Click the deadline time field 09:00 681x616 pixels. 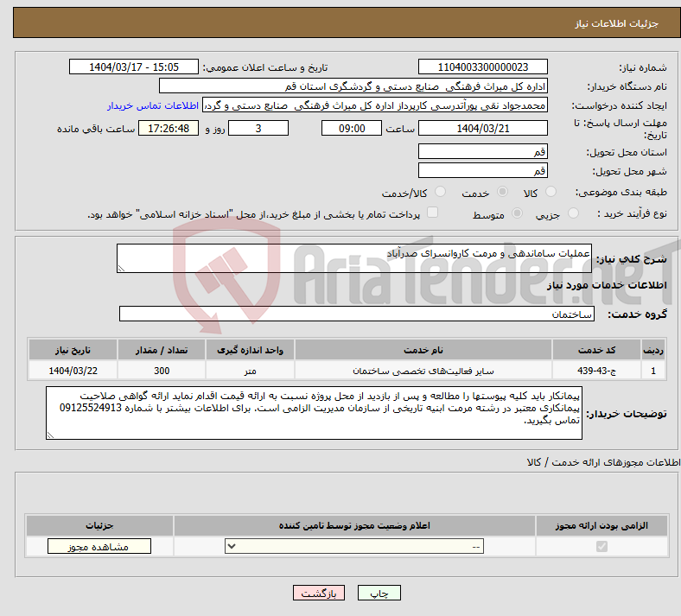pyautogui.click(x=352, y=129)
